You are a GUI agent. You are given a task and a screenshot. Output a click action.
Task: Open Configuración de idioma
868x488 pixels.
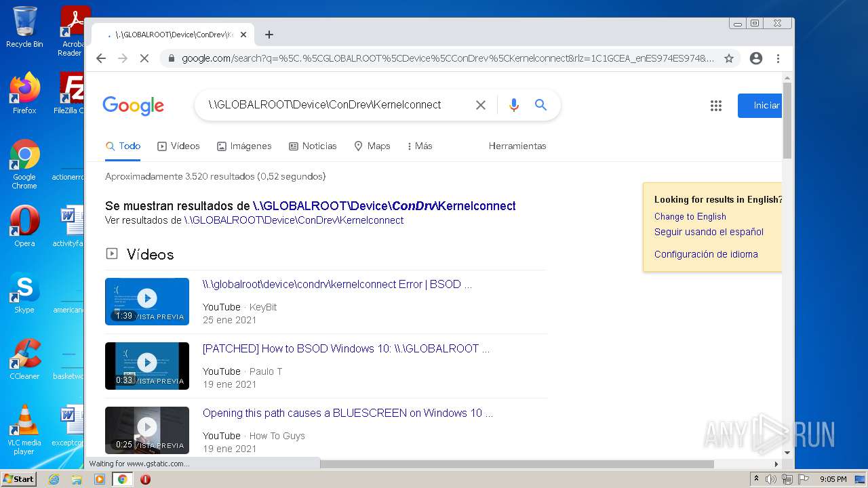(706, 254)
